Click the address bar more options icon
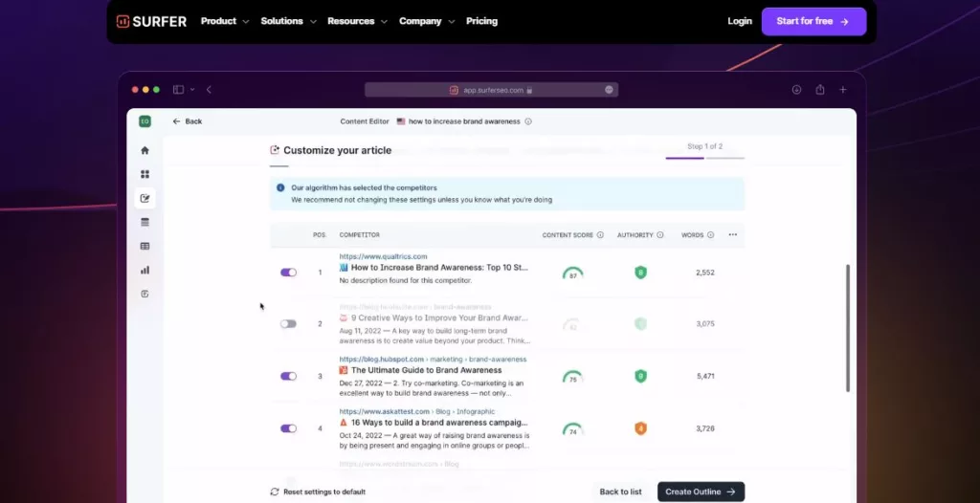The height and width of the screenshot is (503, 980). (609, 90)
